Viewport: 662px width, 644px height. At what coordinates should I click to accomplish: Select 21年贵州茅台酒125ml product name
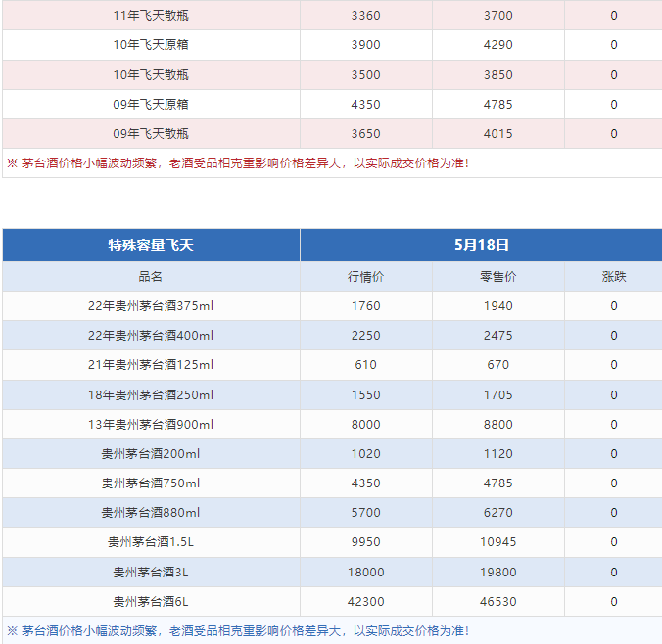151,365
